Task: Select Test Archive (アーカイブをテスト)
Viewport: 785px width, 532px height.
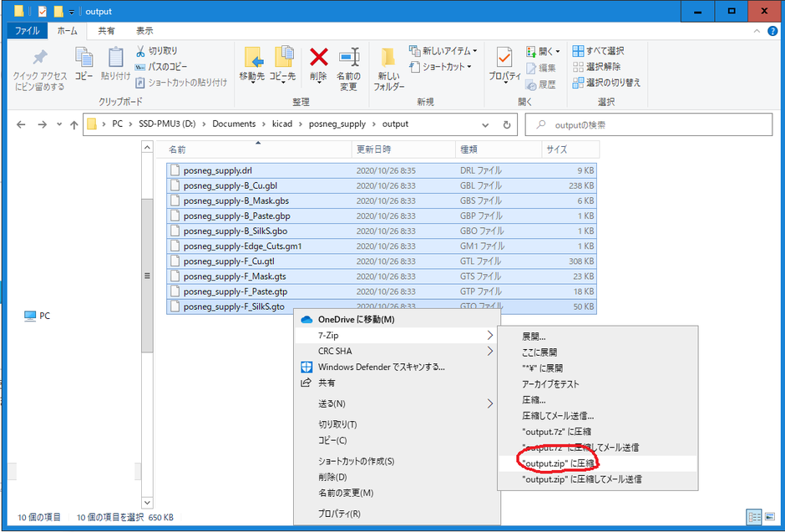Action: (x=597, y=384)
